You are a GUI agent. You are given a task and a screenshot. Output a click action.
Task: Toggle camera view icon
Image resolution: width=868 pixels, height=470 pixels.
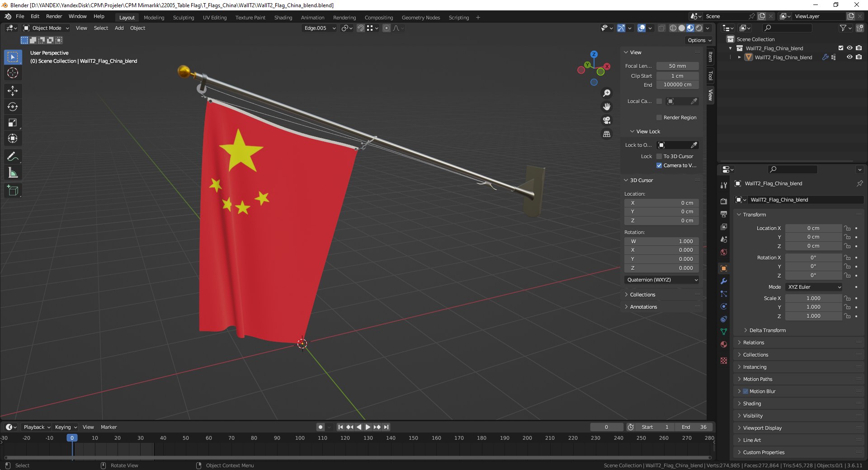(x=607, y=120)
